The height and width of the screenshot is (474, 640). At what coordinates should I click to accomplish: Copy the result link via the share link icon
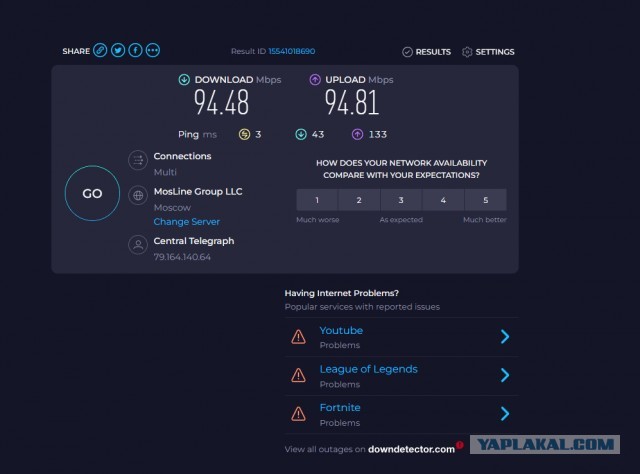coord(100,50)
